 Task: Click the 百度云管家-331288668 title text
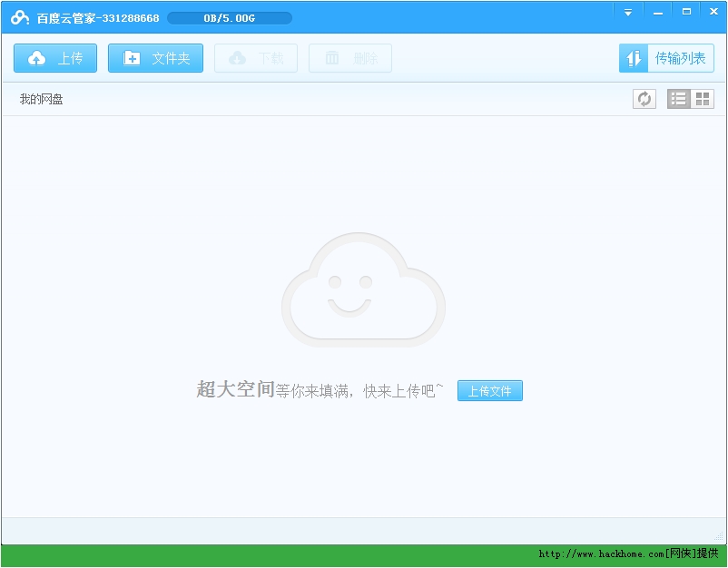pos(98,18)
